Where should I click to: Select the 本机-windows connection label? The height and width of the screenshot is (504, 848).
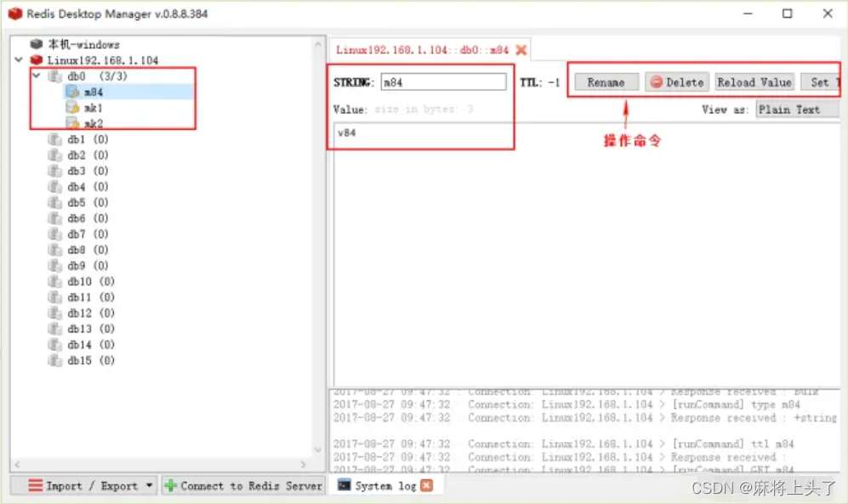coord(84,44)
